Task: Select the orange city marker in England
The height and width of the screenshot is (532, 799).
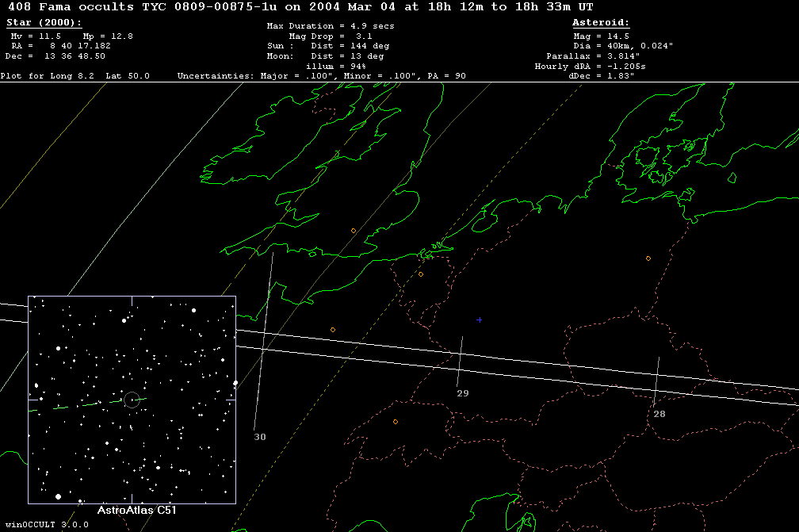Action: (354, 231)
